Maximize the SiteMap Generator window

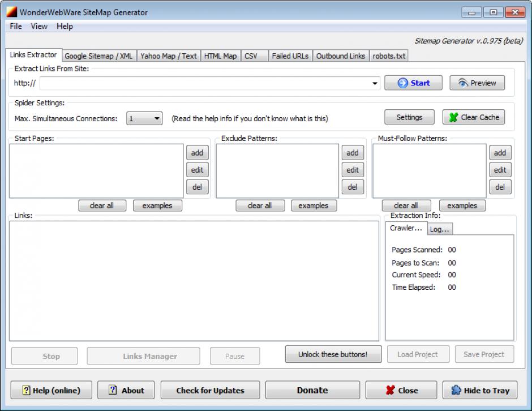(494, 12)
